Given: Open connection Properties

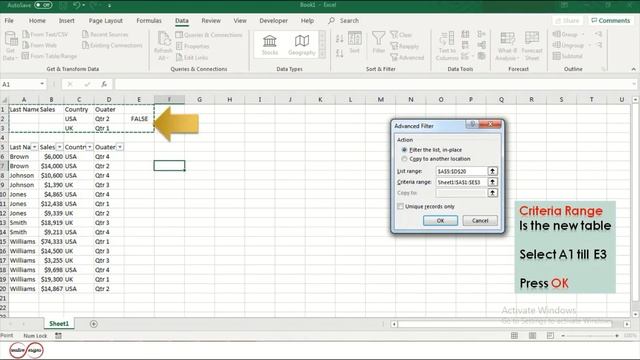Looking at the screenshot, I should click(x=192, y=46).
